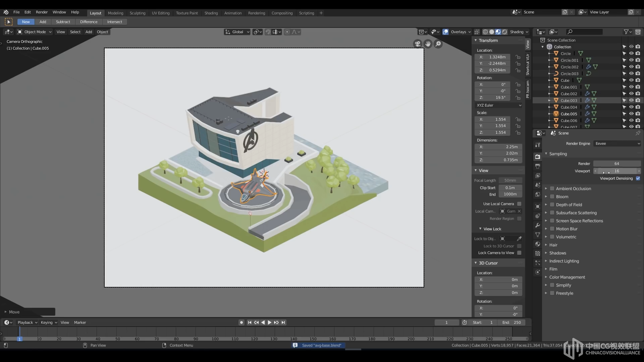This screenshot has width=644, height=362.
Task: Hide Cube.005 with its eye icon
Action: click(631, 114)
